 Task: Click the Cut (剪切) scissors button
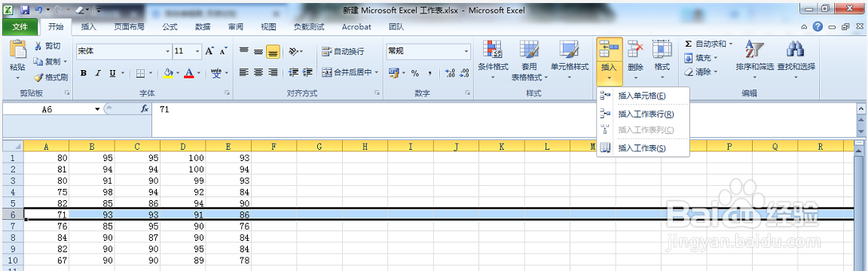pos(47,46)
